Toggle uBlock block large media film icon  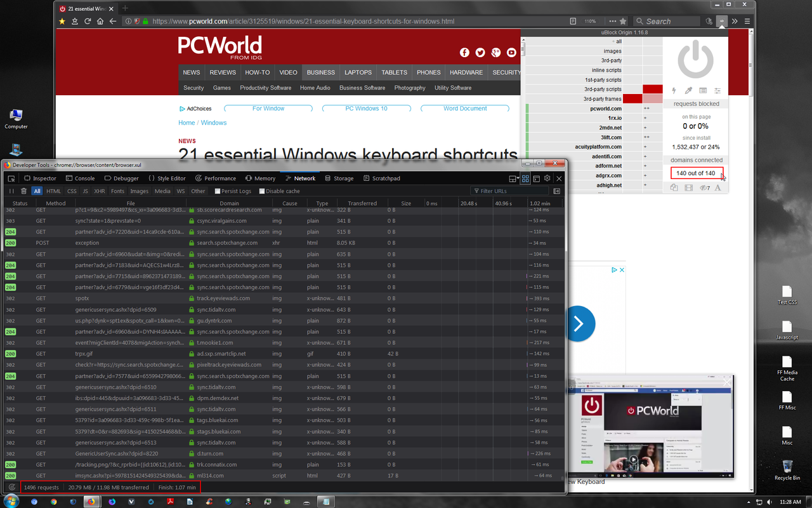688,187
